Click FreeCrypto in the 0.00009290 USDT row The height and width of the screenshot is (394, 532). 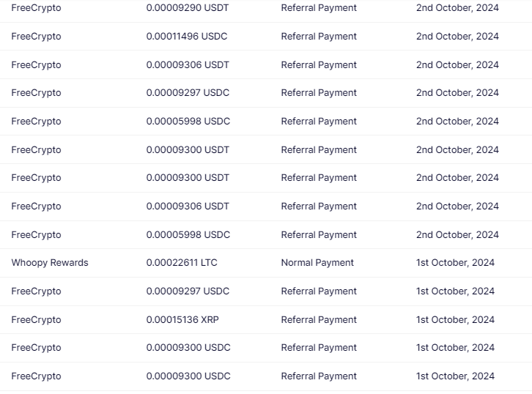click(x=36, y=8)
